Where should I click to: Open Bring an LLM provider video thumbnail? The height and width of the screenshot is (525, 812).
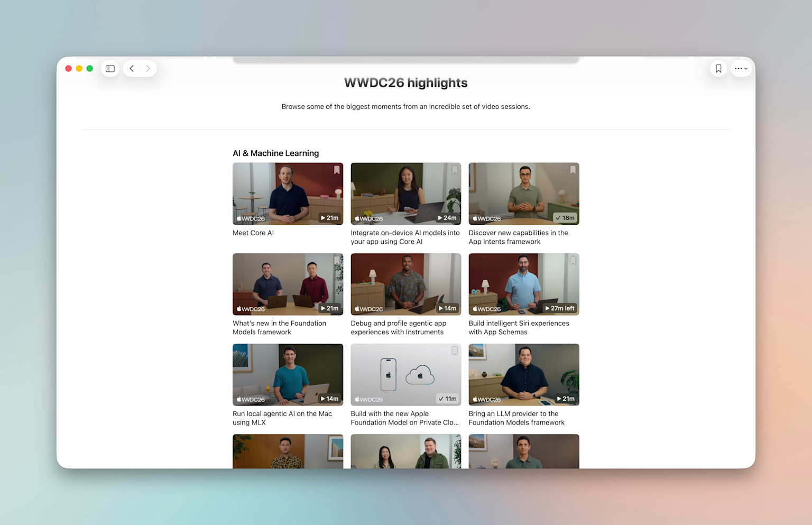click(x=524, y=374)
